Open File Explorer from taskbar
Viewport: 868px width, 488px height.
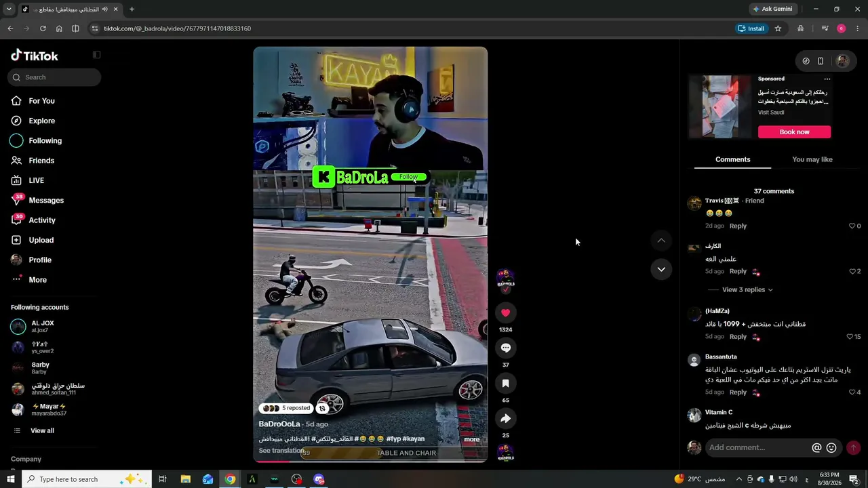click(185, 479)
